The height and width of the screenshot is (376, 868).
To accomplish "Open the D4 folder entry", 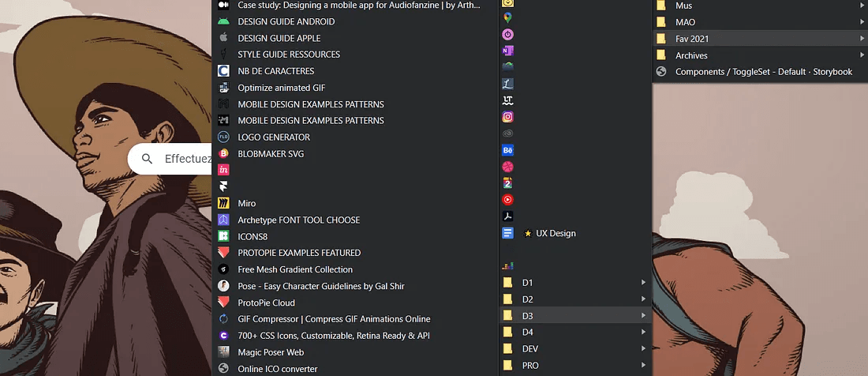I will pos(576,333).
